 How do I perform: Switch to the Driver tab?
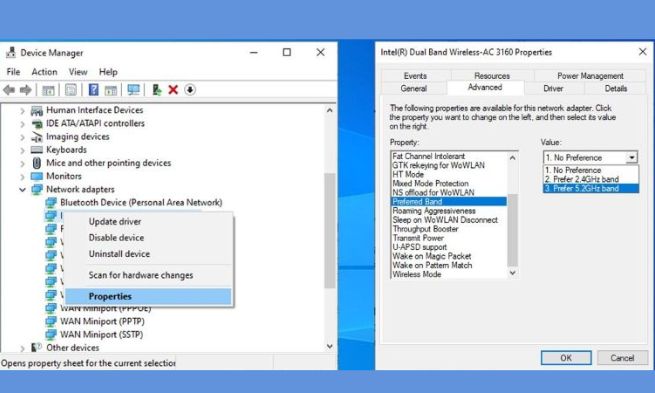click(553, 89)
